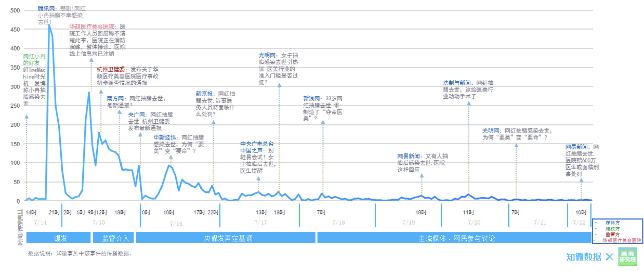Select the 13时 time label
644x271 pixels.
tap(261, 212)
